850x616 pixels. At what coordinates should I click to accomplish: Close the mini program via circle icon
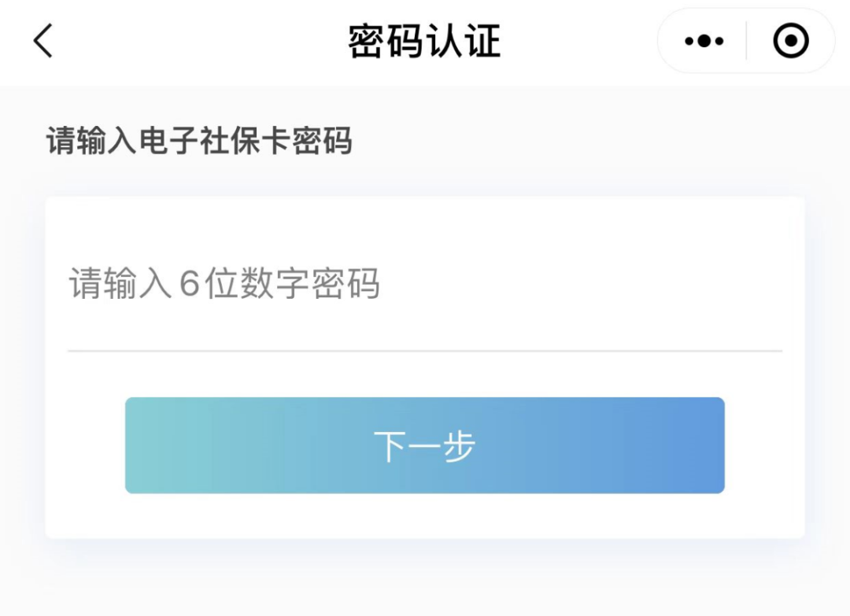coord(790,41)
